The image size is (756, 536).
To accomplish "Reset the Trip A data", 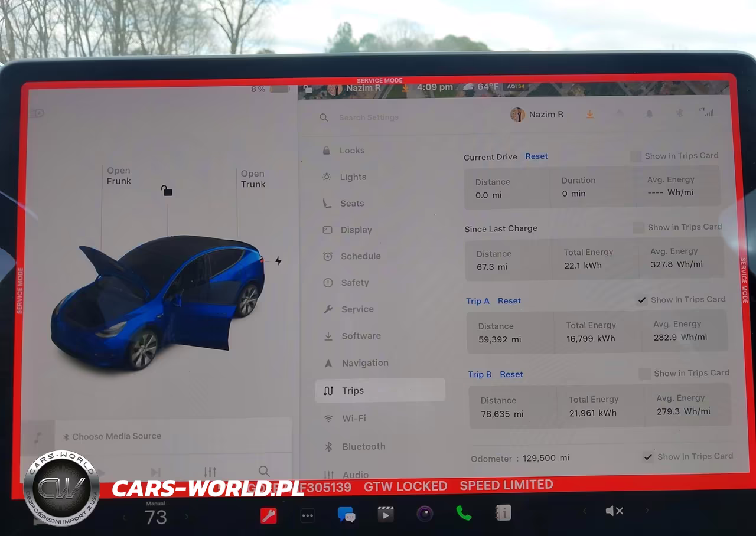I will [509, 301].
